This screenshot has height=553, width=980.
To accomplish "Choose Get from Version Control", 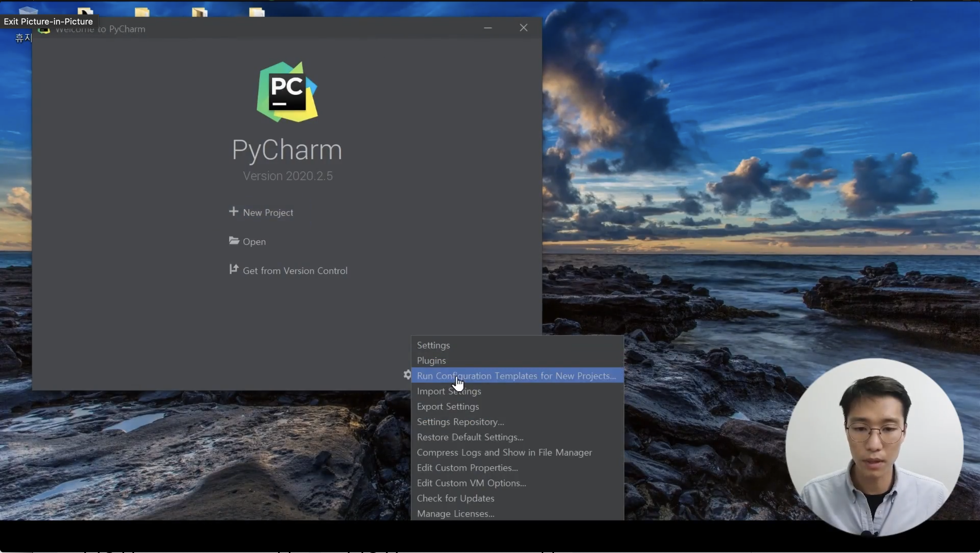I will point(288,271).
